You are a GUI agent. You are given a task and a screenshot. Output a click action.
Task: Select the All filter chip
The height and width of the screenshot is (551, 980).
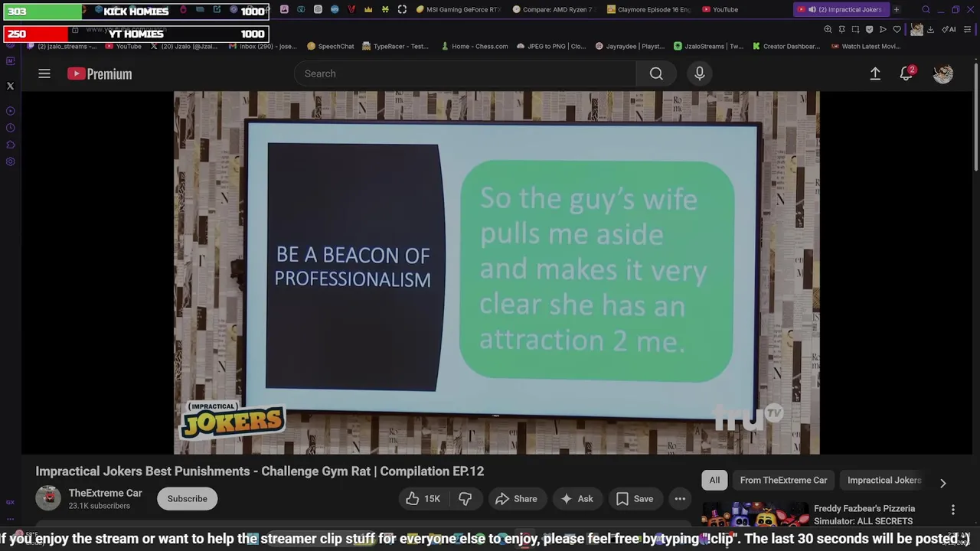click(x=714, y=480)
